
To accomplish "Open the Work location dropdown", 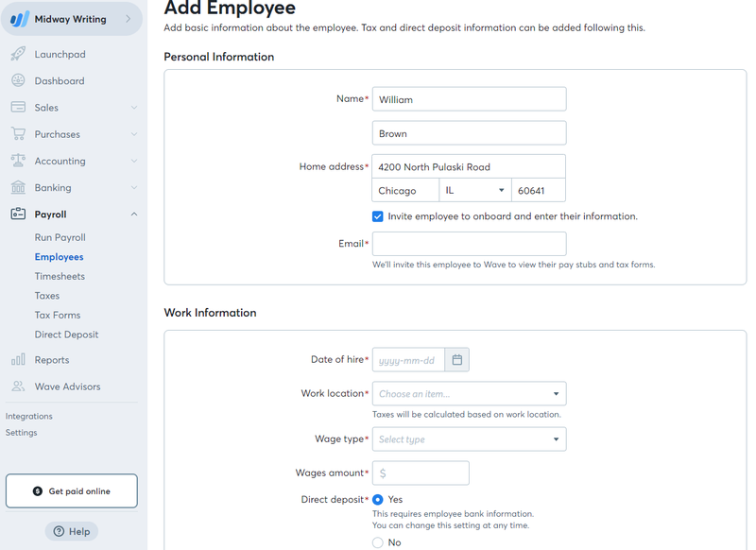I will (469, 394).
